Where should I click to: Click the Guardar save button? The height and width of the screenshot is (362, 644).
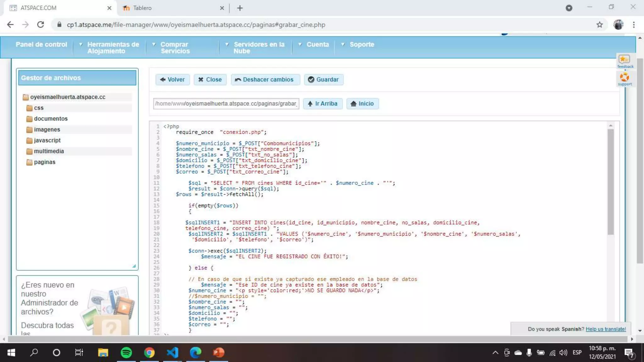pos(324,80)
